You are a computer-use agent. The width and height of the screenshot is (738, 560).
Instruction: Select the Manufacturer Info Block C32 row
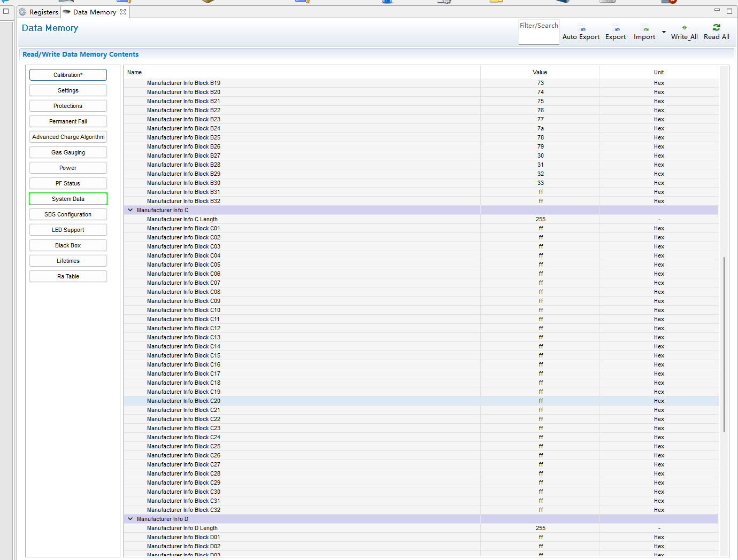421,510
